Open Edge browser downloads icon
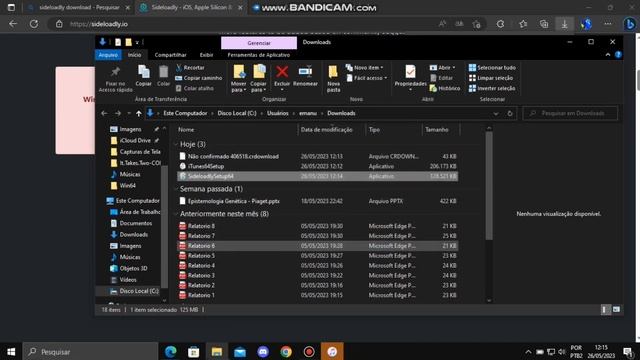Viewport: 640px width, 360px height. 564,24
